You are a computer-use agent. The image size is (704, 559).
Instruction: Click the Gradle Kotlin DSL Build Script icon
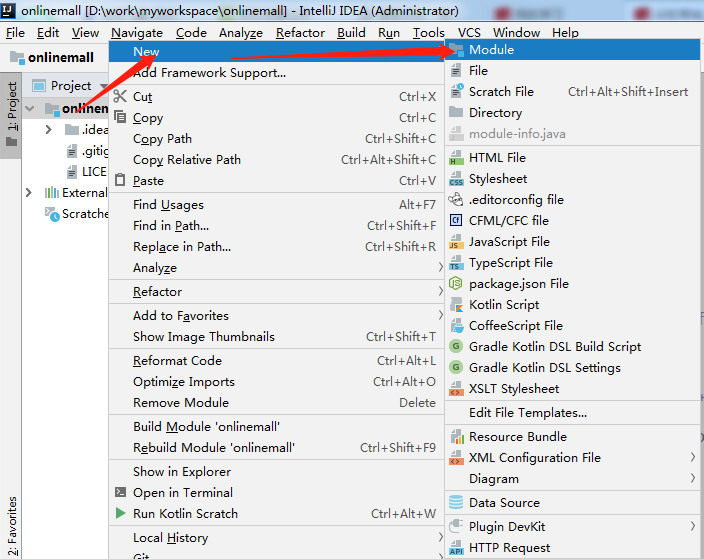[x=456, y=347]
